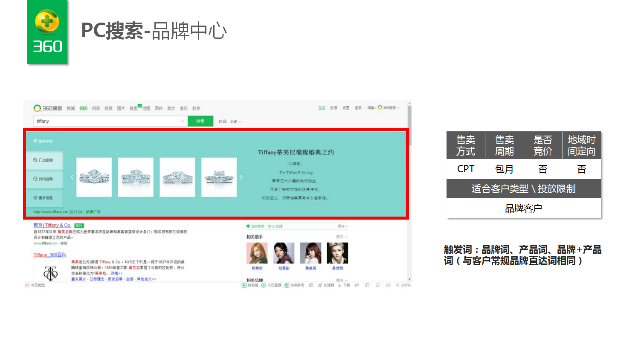Click the 反馈 feedback link
This screenshot has height=362, width=644.
[x=334, y=108]
